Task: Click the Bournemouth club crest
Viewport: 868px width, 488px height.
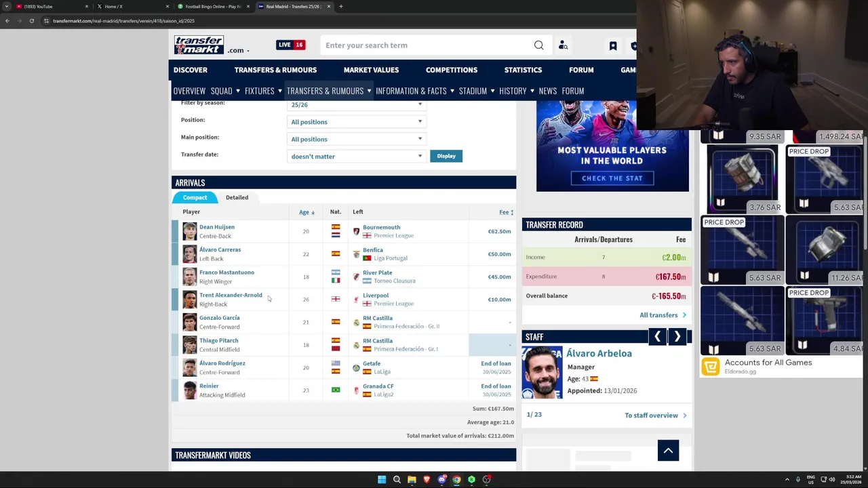Action: (357, 231)
